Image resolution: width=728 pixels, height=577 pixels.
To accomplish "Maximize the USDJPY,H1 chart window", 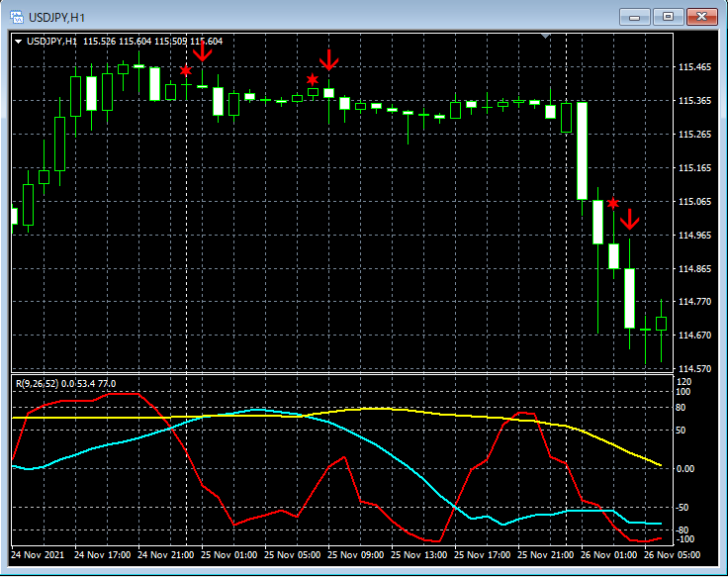I will tap(669, 17).
